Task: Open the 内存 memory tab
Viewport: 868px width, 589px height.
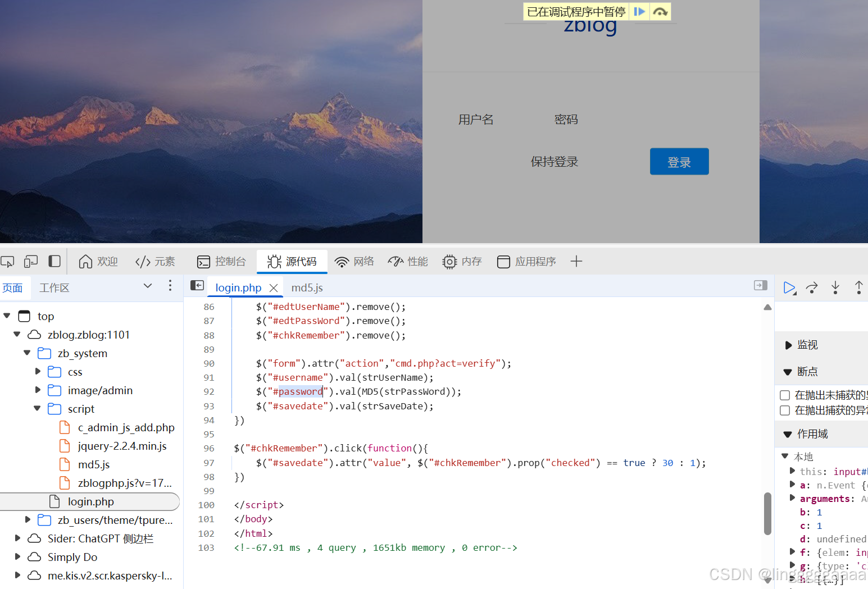Action: click(x=462, y=262)
